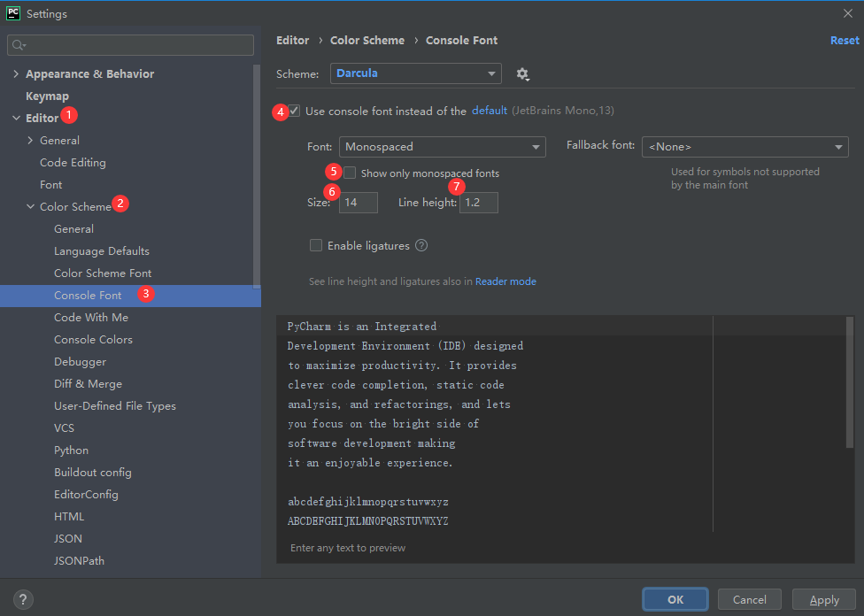
Task: Click the search magnifier icon
Action: pos(19,45)
